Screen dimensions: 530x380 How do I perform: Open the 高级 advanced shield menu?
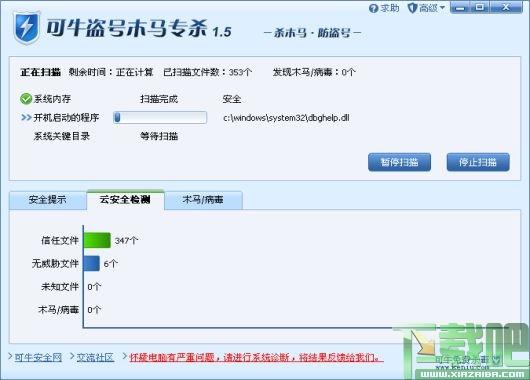427,7
